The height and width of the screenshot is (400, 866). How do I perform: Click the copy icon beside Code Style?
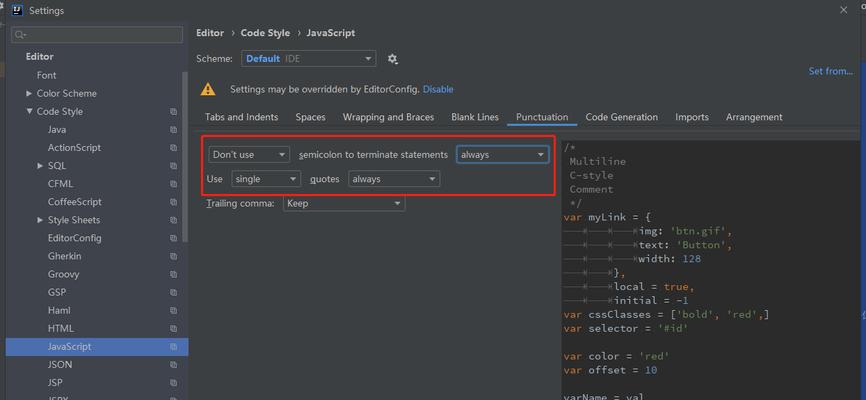pos(173,112)
